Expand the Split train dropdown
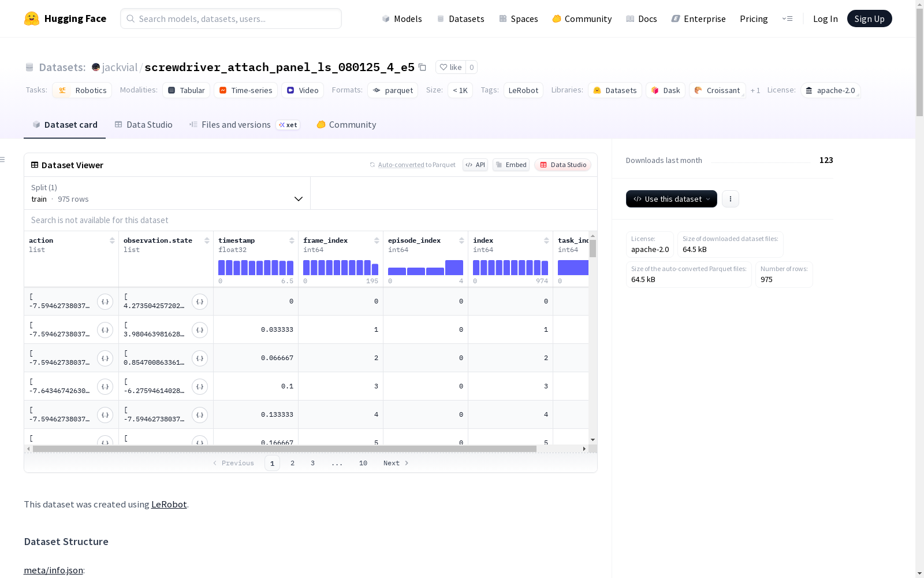Screen dimensions: 924x578 click(x=167, y=193)
